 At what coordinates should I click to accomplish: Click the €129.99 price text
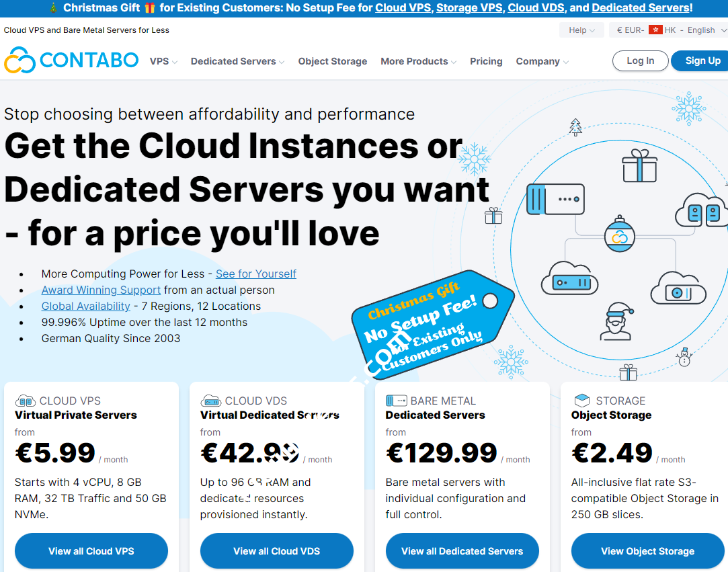click(x=441, y=453)
